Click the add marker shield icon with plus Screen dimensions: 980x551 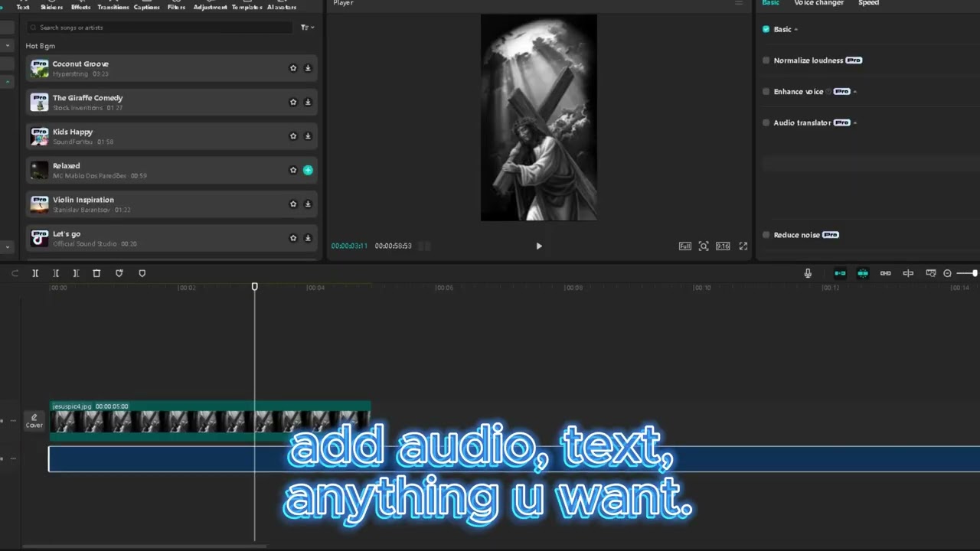point(119,273)
